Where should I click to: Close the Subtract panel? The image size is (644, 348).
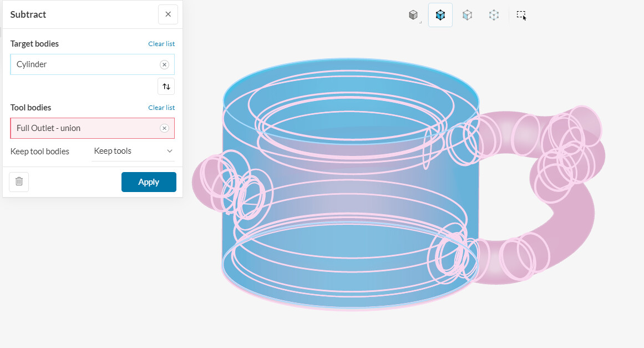click(x=168, y=14)
